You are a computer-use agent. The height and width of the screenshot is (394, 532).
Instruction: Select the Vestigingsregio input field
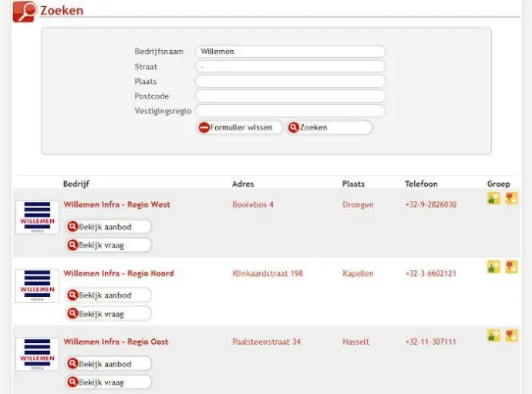pos(289,111)
